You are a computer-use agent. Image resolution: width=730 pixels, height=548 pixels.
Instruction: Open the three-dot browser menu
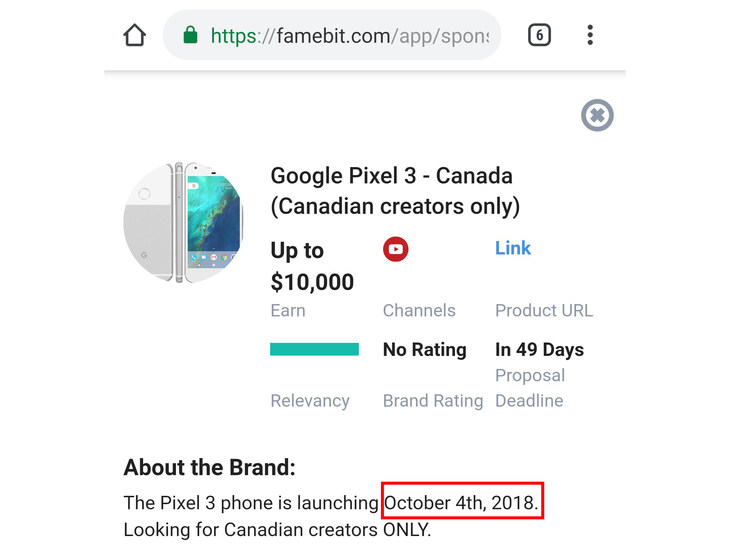tap(590, 35)
